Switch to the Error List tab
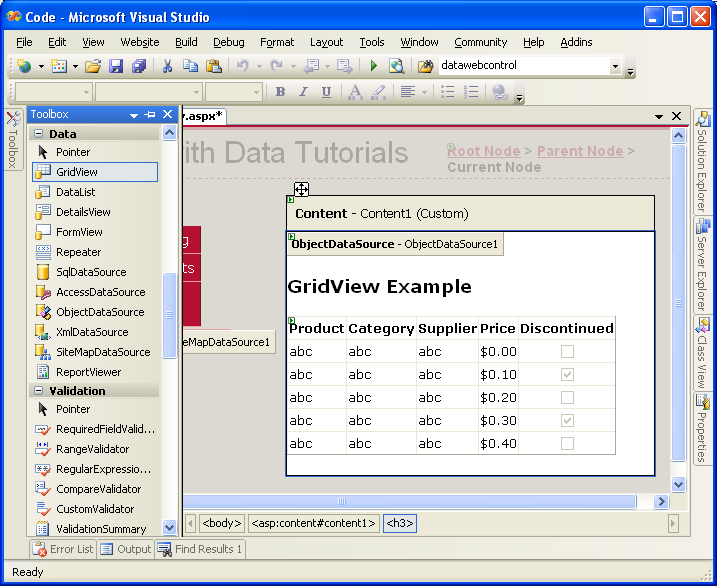This screenshot has width=717, height=586. pyautogui.click(x=63, y=549)
